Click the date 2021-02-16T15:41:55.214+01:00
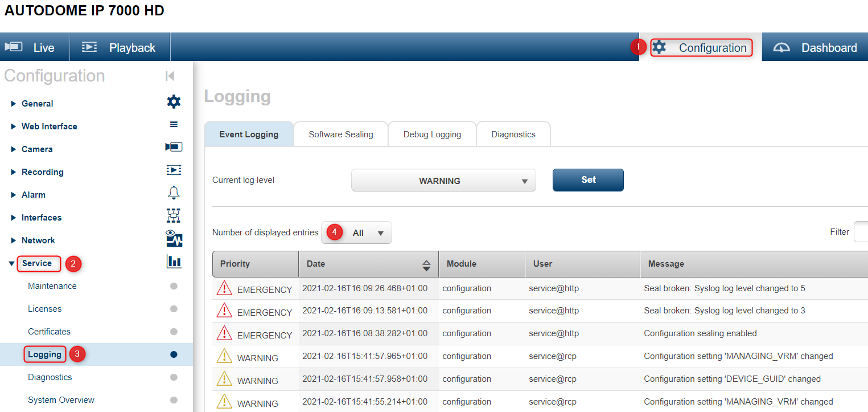Viewport: 868px width, 412px height. click(x=365, y=402)
